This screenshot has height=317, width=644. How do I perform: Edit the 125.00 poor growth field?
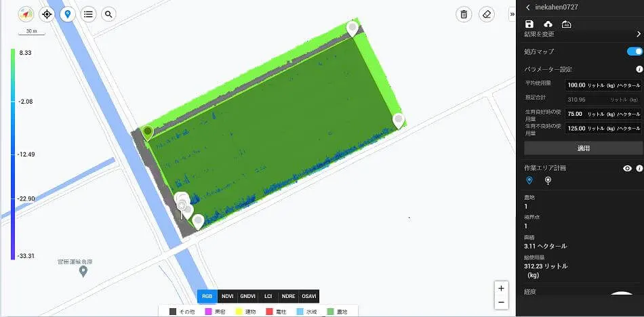[x=603, y=128]
